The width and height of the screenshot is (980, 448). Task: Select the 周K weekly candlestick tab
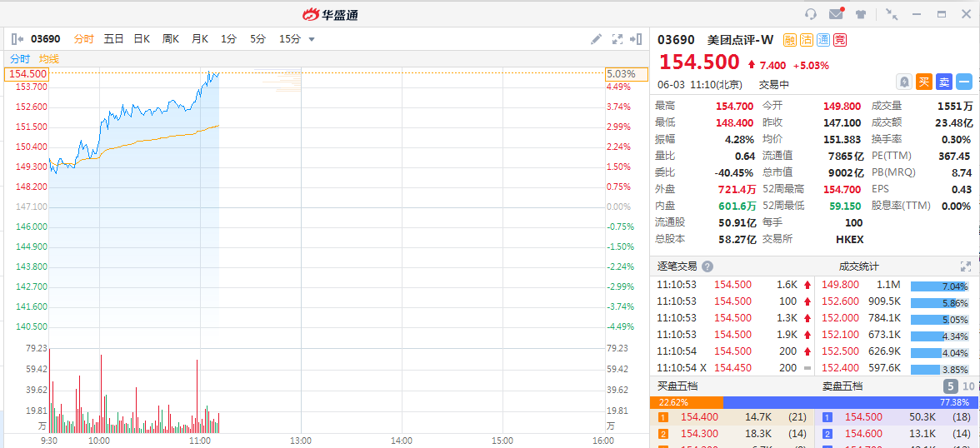[171, 39]
